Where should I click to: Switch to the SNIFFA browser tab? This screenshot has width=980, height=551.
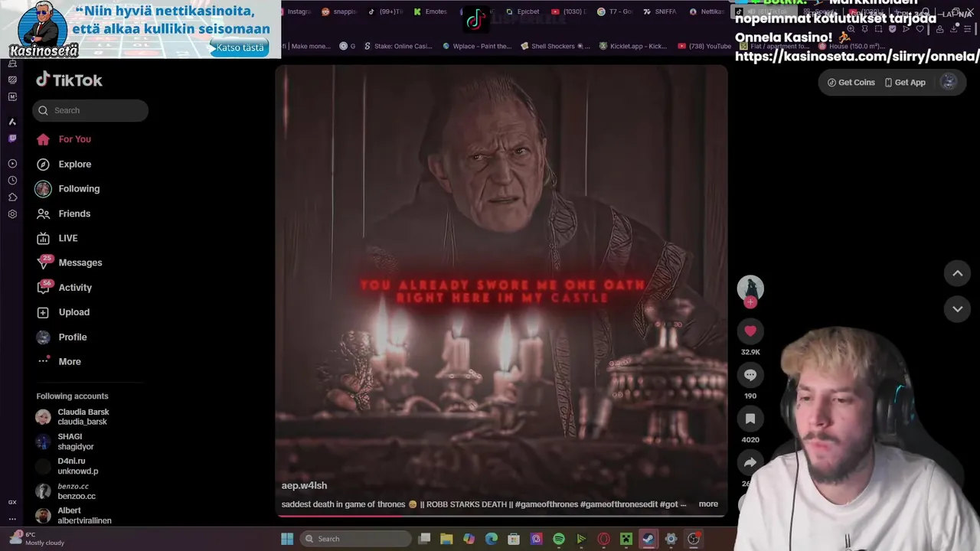pos(660,11)
